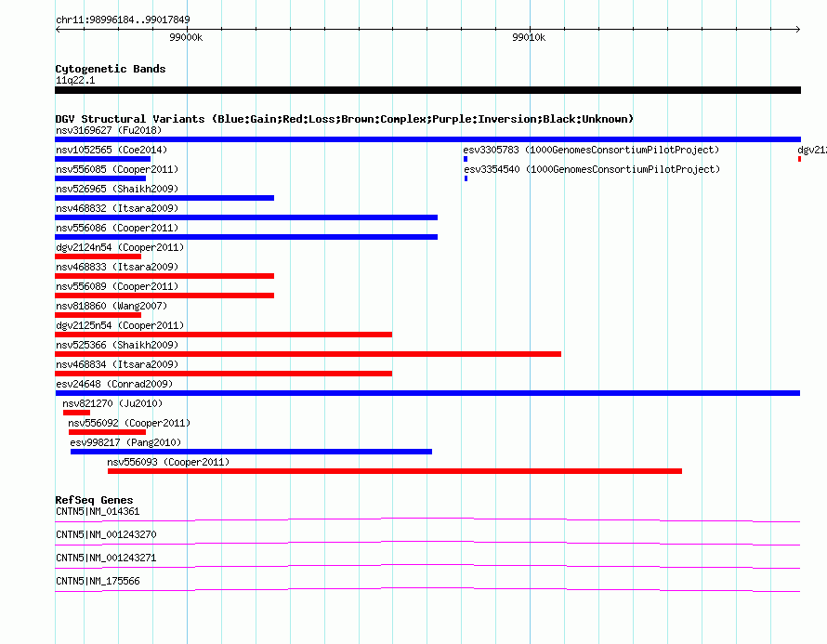
Task: Click the DGV Structural Variants track title
Action: click(x=345, y=119)
